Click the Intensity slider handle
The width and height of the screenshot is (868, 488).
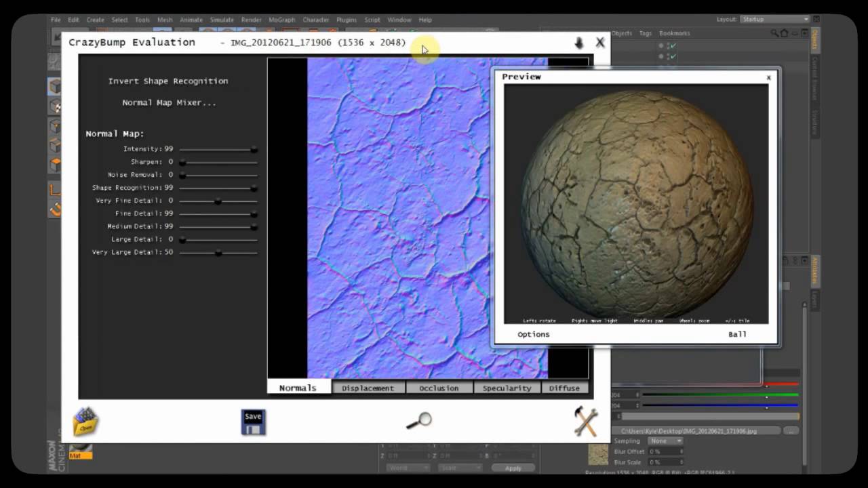pyautogui.click(x=254, y=149)
